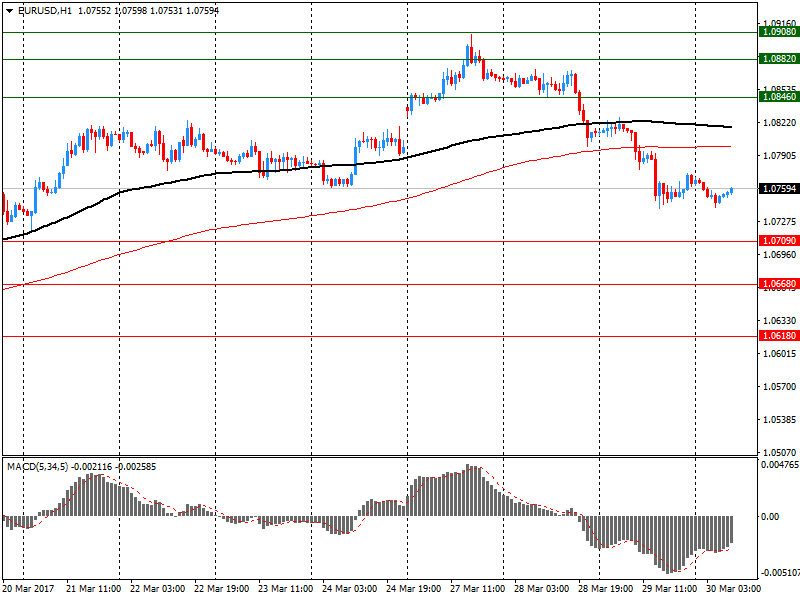Select the 28 Mar 03:00 time axis label
Screen dimensions: 800x600
[541, 589]
